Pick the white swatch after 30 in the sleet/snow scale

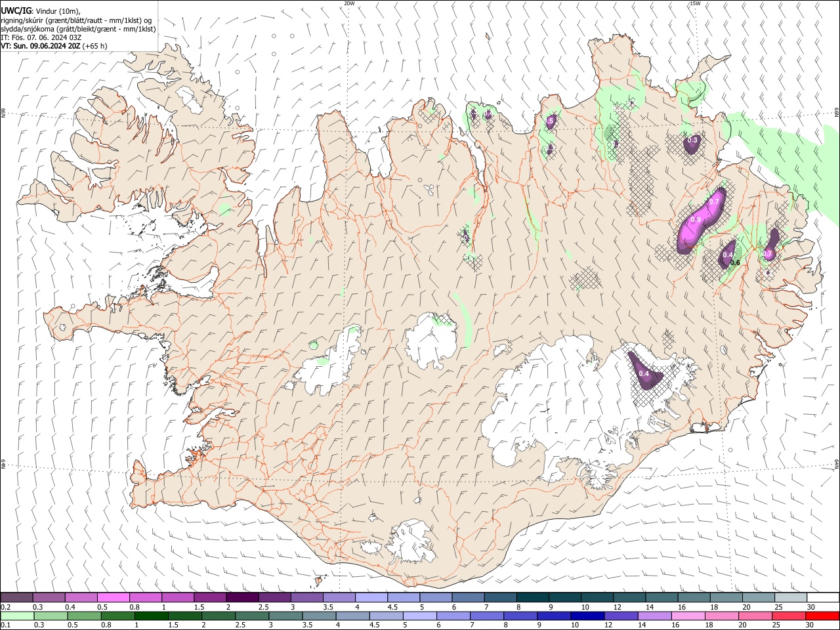pyautogui.click(x=823, y=598)
